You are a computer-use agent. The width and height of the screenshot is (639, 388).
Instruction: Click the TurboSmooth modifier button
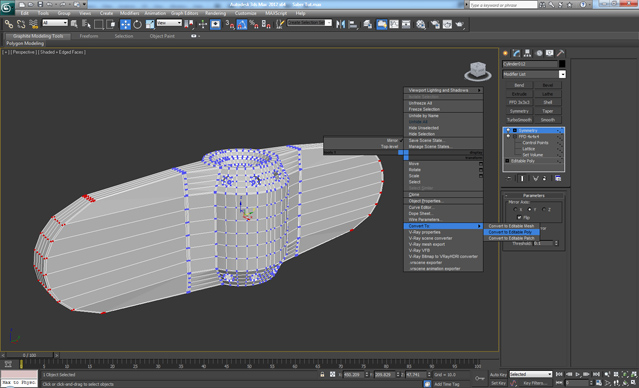519,120
